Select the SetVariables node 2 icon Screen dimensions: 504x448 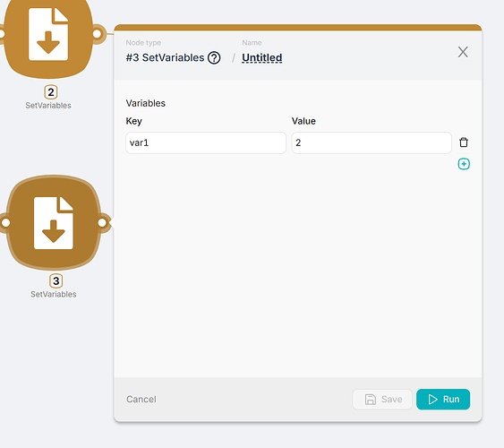[48, 35]
